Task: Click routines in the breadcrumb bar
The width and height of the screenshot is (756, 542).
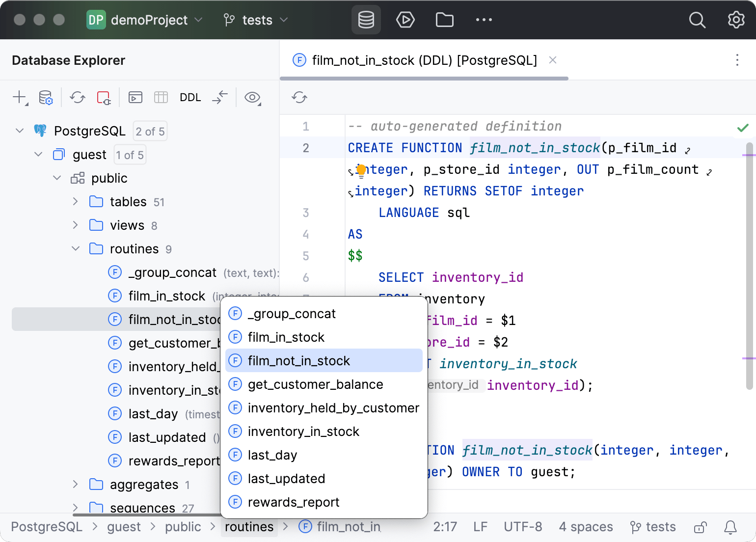Action: (x=249, y=526)
